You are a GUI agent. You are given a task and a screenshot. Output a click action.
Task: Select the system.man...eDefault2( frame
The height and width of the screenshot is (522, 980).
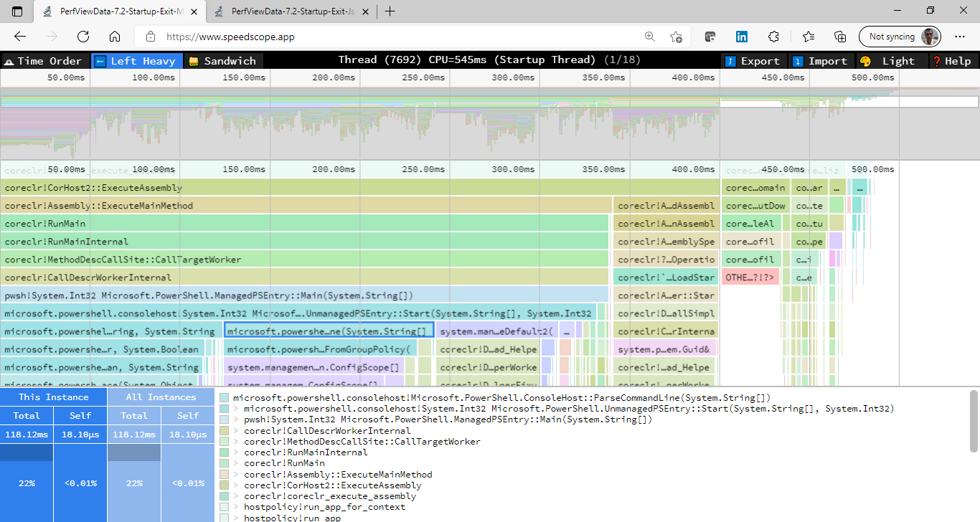[x=496, y=331]
